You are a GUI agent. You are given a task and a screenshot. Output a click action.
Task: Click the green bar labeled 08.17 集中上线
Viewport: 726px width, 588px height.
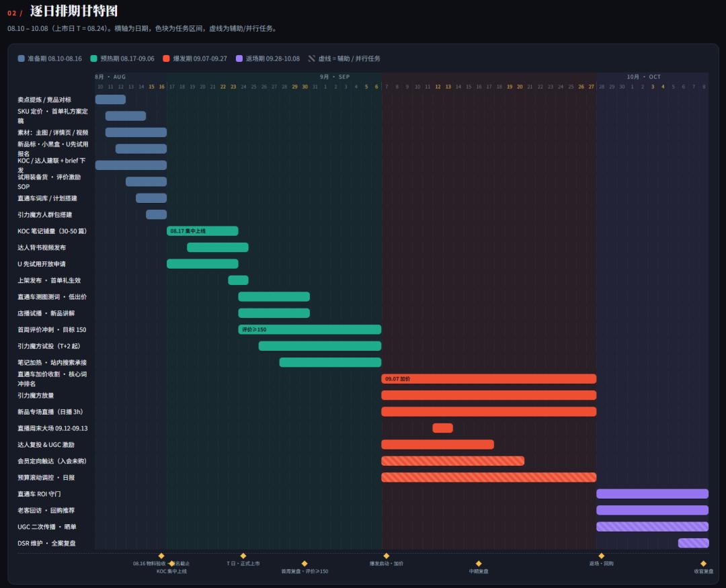pyautogui.click(x=202, y=231)
